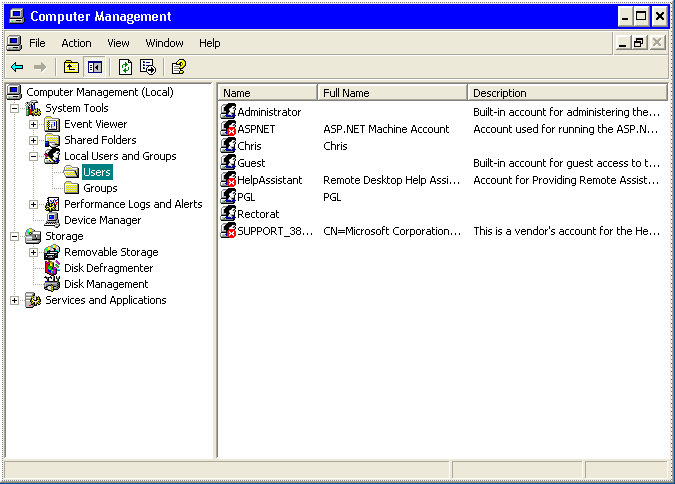Click the Removable Storage tree icon
675x484 pixels.
click(52, 252)
